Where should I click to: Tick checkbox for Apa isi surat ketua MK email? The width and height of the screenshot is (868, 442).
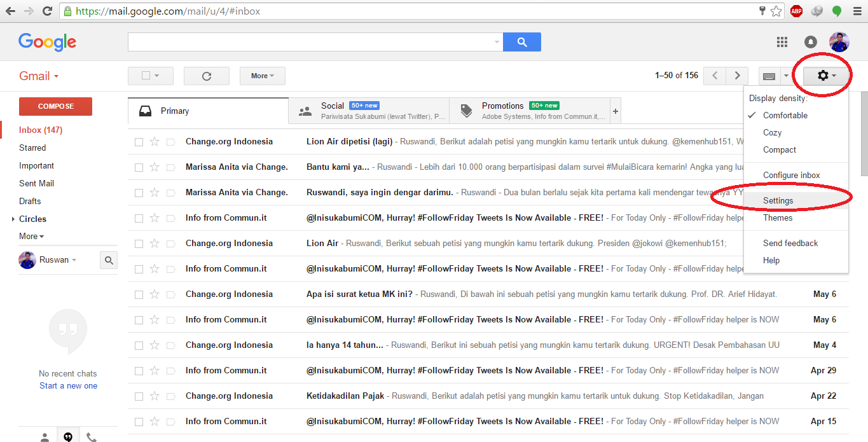pyautogui.click(x=139, y=294)
